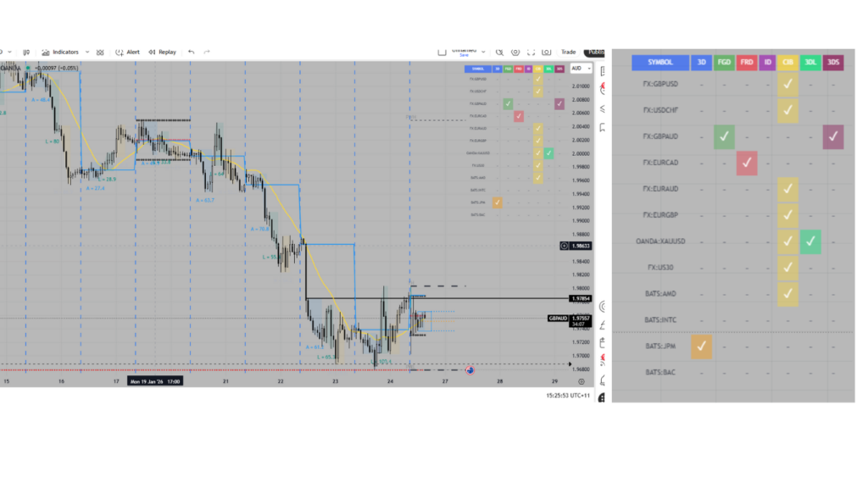Click the Australian flag event marker

470,370
